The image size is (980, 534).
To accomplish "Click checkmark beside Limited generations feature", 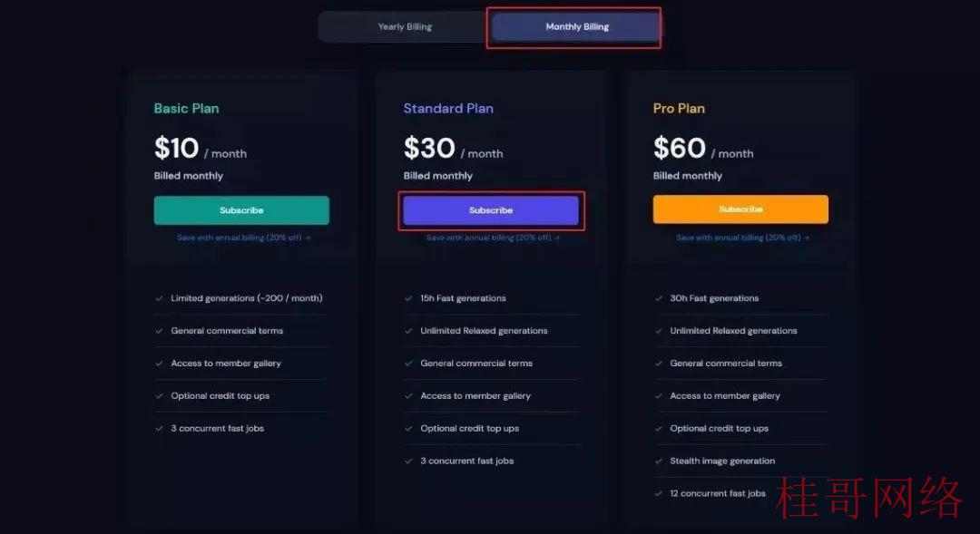I will point(159,298).
